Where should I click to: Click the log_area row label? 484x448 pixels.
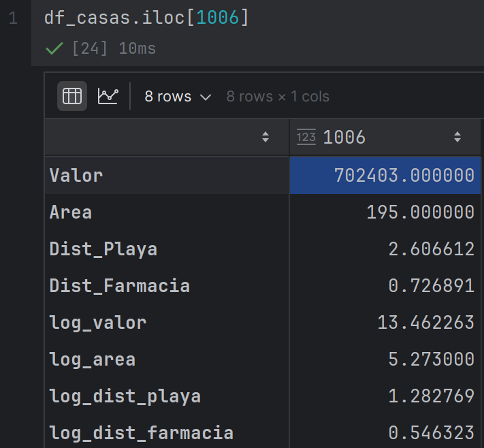click(x=93, y=360)
